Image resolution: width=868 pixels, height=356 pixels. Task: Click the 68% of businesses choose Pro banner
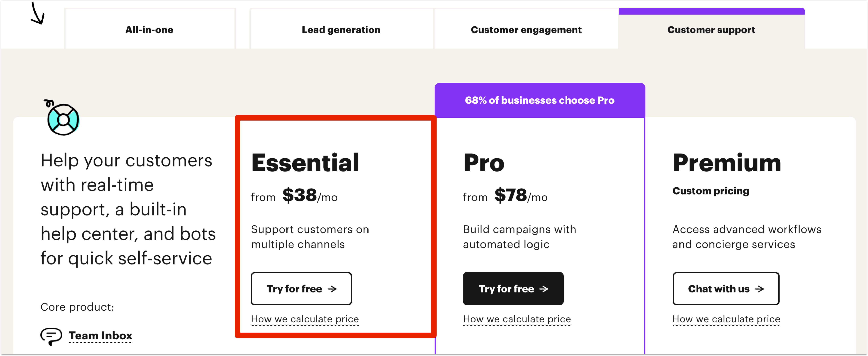[x=540, y=100]
